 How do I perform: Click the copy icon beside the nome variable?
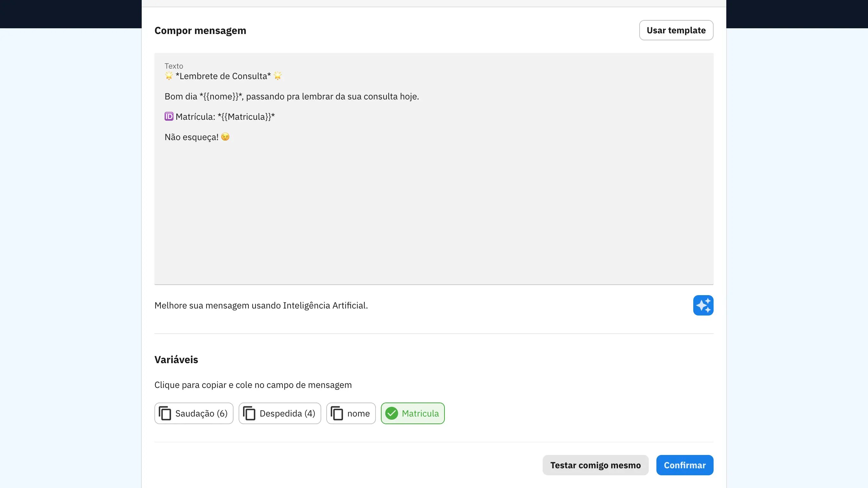tap(336, 413)
